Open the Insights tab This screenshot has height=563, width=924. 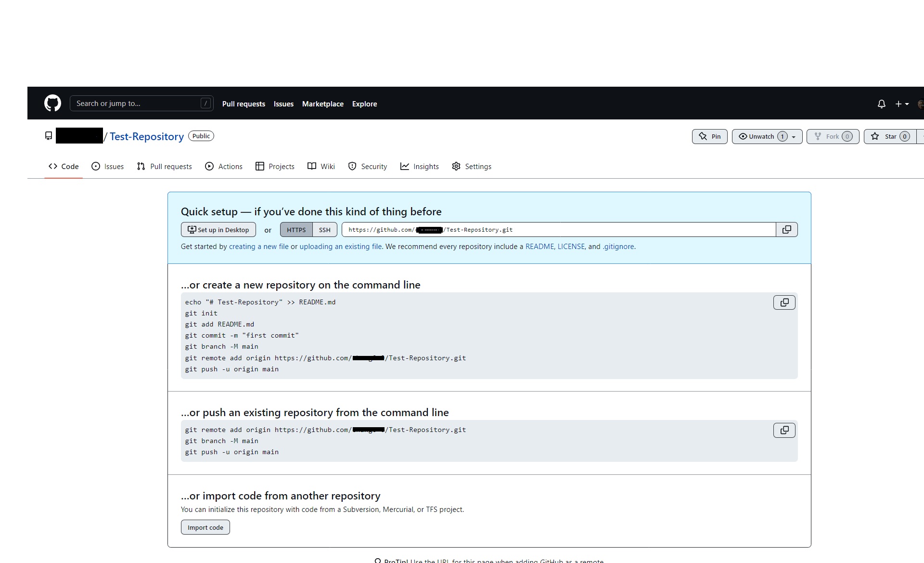[420, 166]
